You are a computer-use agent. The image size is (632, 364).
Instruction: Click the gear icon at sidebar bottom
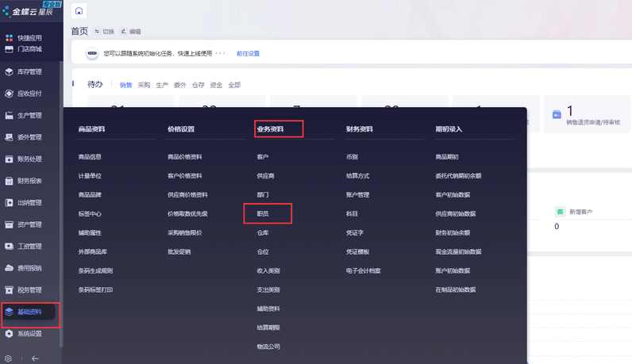[8, 358]
